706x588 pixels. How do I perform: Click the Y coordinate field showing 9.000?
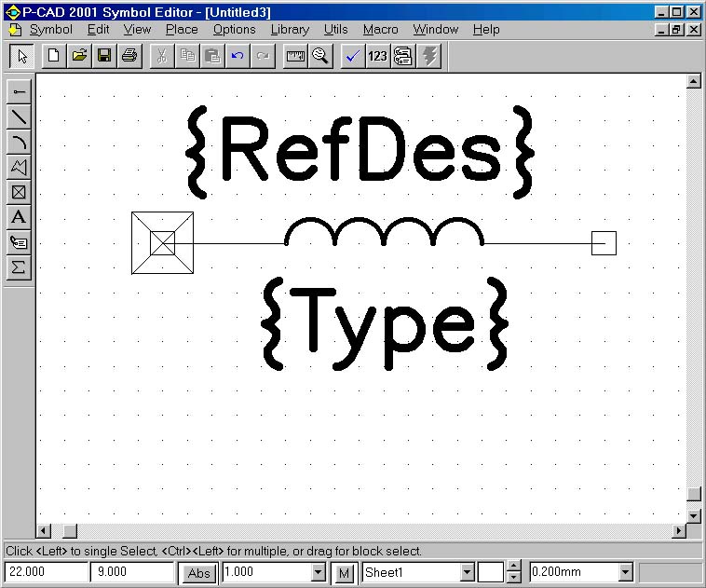132,572
